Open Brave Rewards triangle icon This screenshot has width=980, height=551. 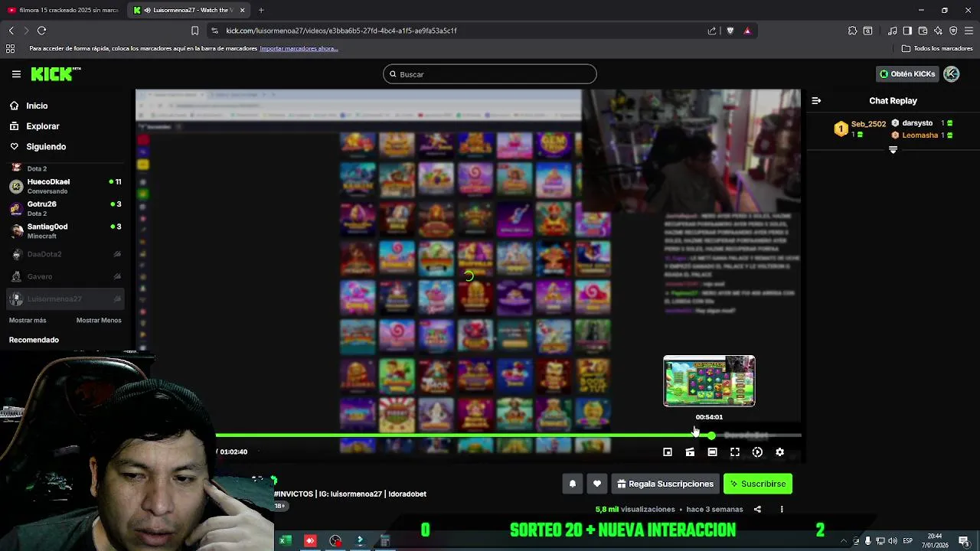point(747,31)
